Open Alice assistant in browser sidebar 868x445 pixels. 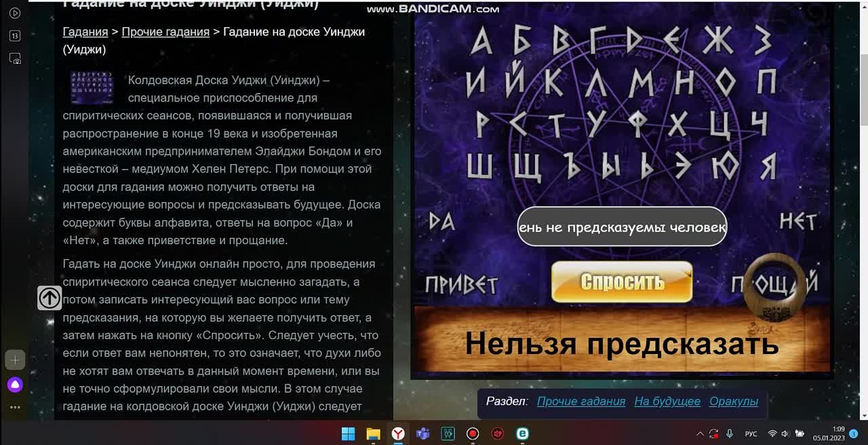pyautogui.click(x=15, y=385)
